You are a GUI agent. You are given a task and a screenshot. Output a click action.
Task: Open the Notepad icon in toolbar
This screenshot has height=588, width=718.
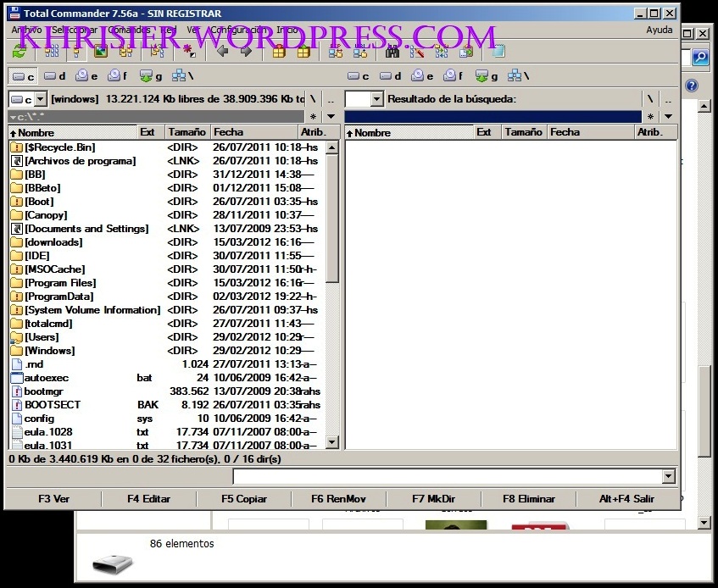[x=498, y=52]
